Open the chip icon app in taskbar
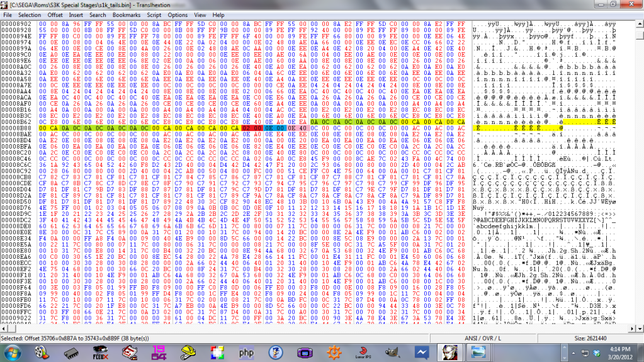This screenshot has width=644, height=362. click(x=71, y=353)
